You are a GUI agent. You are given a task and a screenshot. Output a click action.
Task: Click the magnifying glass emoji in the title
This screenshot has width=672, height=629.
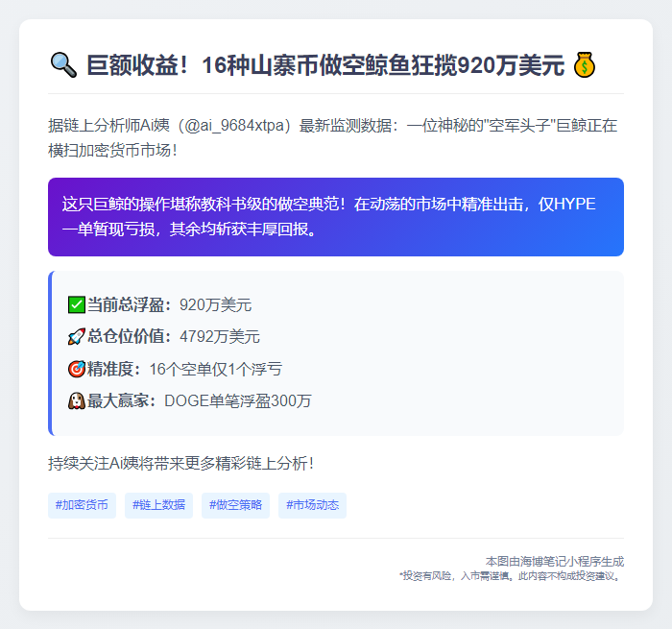tap(64, 65)
